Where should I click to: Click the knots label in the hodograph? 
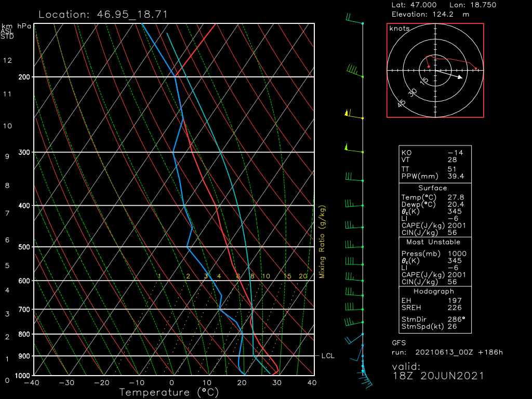coord(399,29)
